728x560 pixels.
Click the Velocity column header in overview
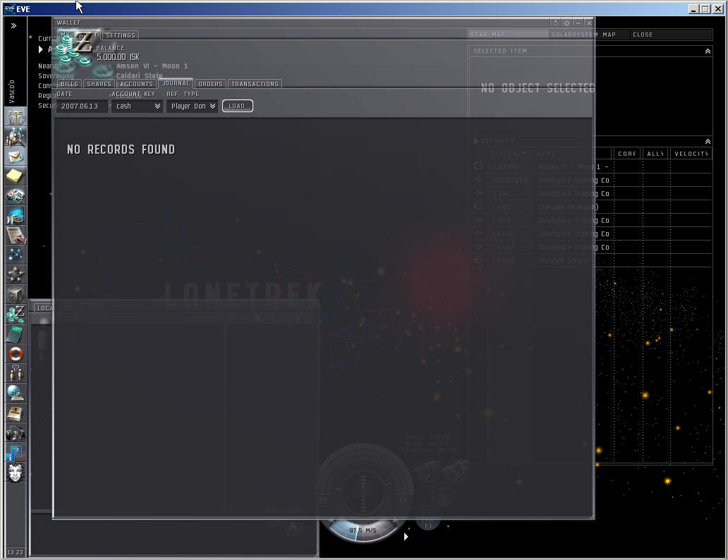691,154
